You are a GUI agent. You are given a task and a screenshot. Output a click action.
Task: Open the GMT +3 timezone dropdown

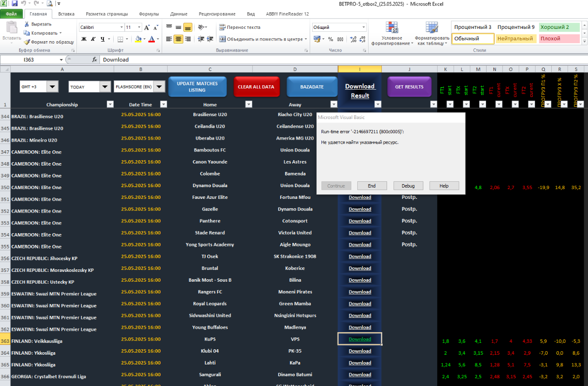52,87
